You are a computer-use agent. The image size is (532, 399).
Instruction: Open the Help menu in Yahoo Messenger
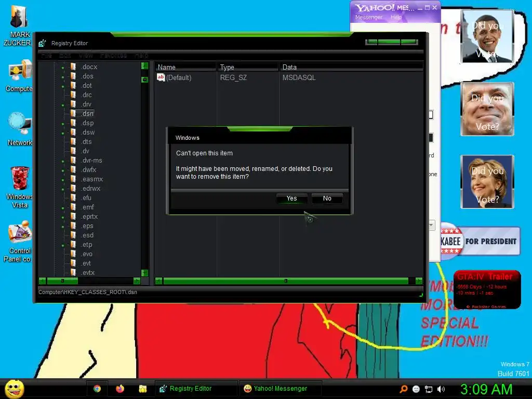coord(396,17)
